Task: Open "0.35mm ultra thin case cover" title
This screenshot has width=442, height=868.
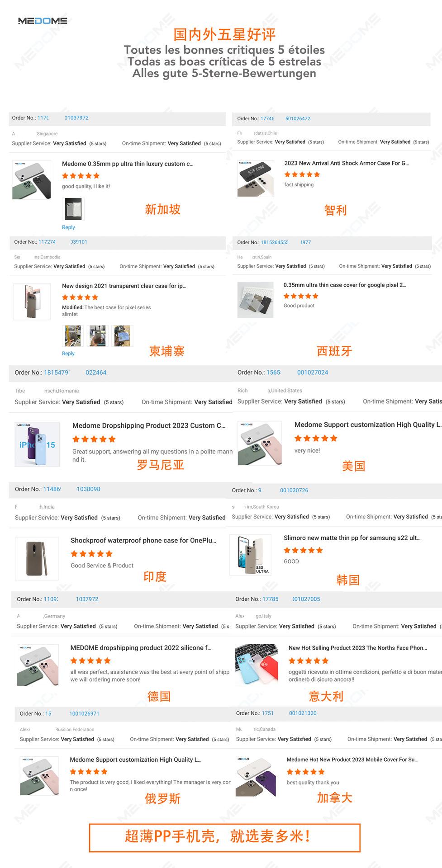Action: (345, 285)
